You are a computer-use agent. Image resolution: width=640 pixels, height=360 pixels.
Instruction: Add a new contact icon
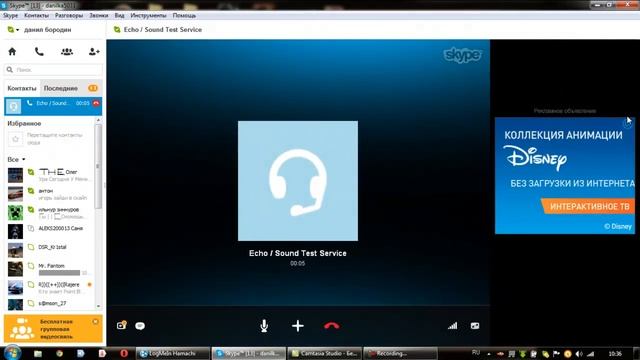pos(94,51)
